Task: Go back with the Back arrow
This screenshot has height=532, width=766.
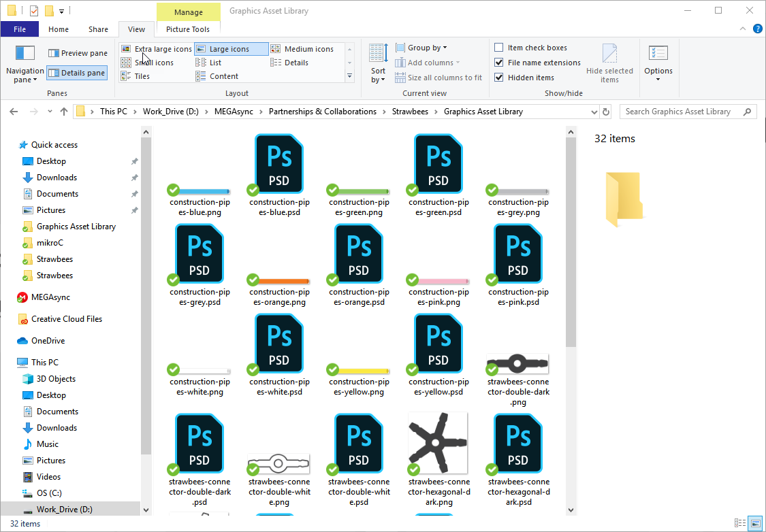Action: pos(14,112)
